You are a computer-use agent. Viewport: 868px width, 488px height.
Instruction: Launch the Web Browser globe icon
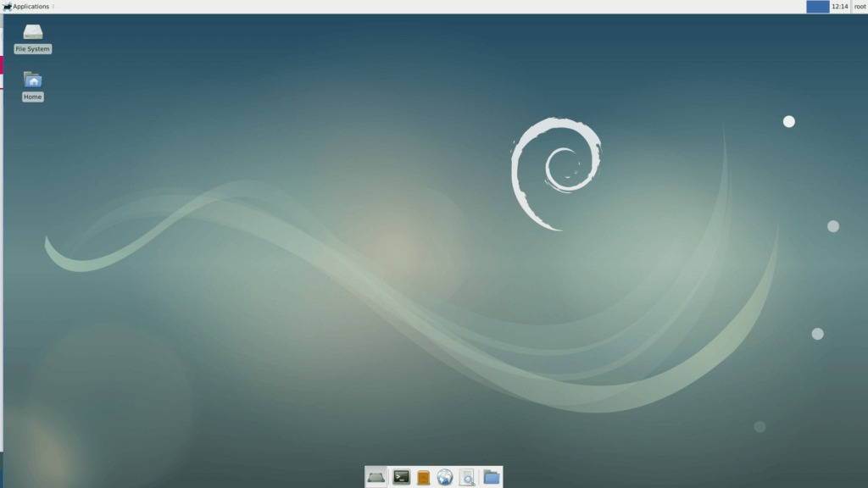click(x=444, y=477)
